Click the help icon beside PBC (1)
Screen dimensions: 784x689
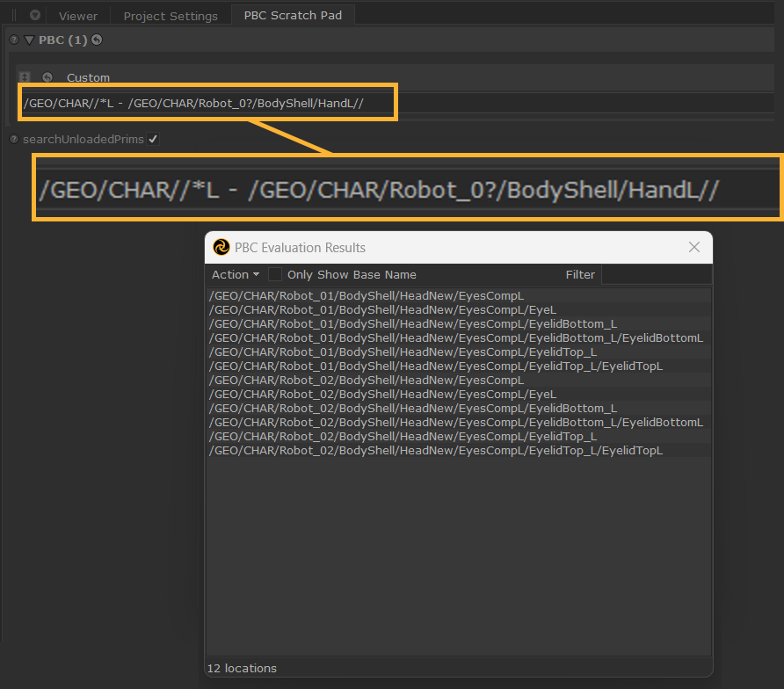coord(14,40)
